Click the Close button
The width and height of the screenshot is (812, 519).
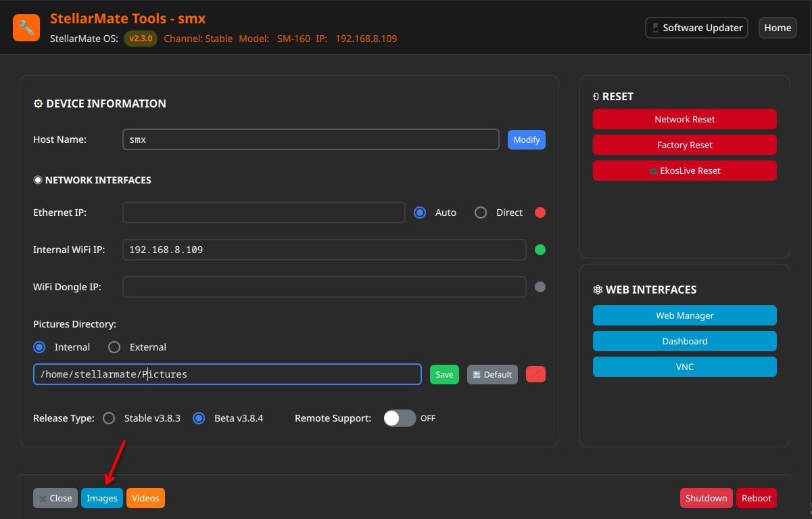[x=55, y=498]
